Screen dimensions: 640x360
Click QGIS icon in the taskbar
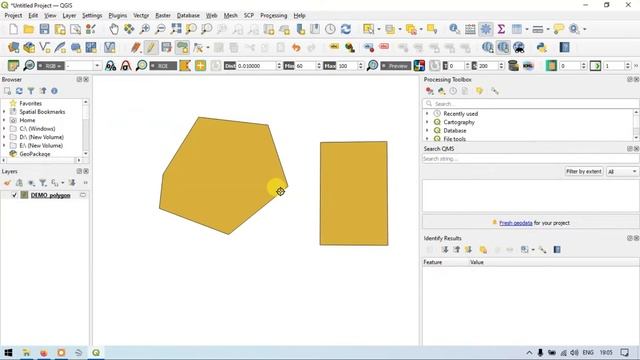pos(96,353)
